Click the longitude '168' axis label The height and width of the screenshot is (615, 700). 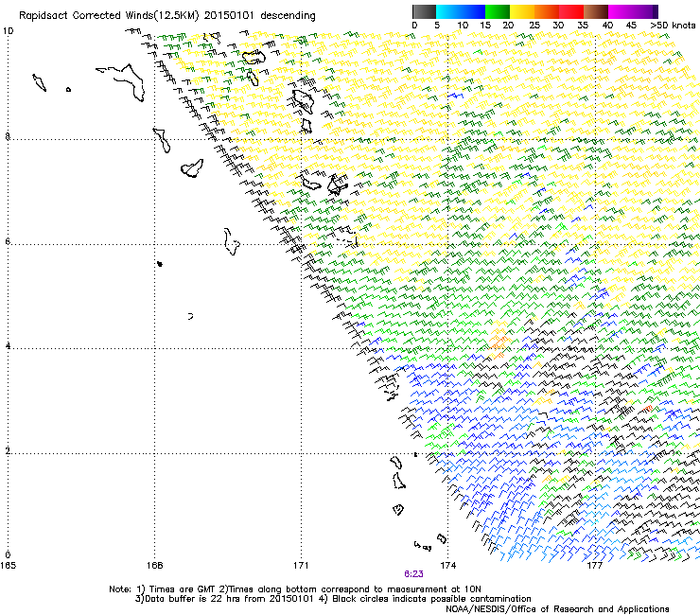[154, 566]
